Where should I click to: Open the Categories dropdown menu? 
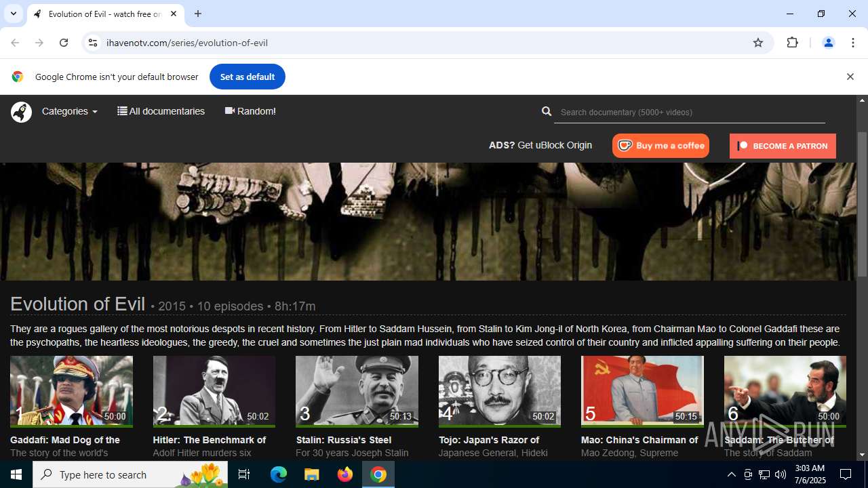(x=69, y=111)
